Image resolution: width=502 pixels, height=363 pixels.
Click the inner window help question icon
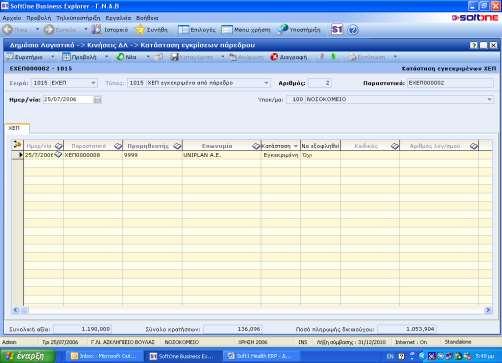(x=473, y=45)
